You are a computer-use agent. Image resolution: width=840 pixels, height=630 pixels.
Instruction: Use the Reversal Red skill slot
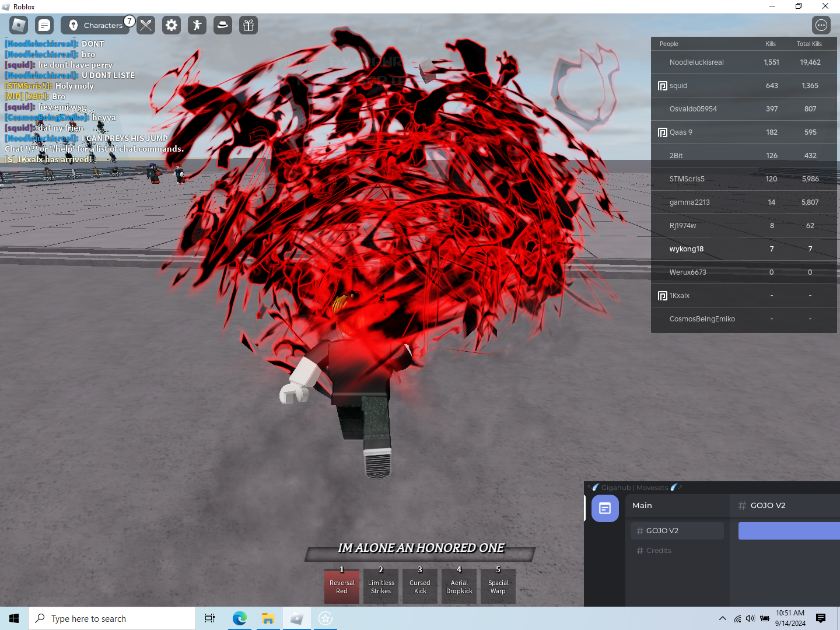click(342, 586)
